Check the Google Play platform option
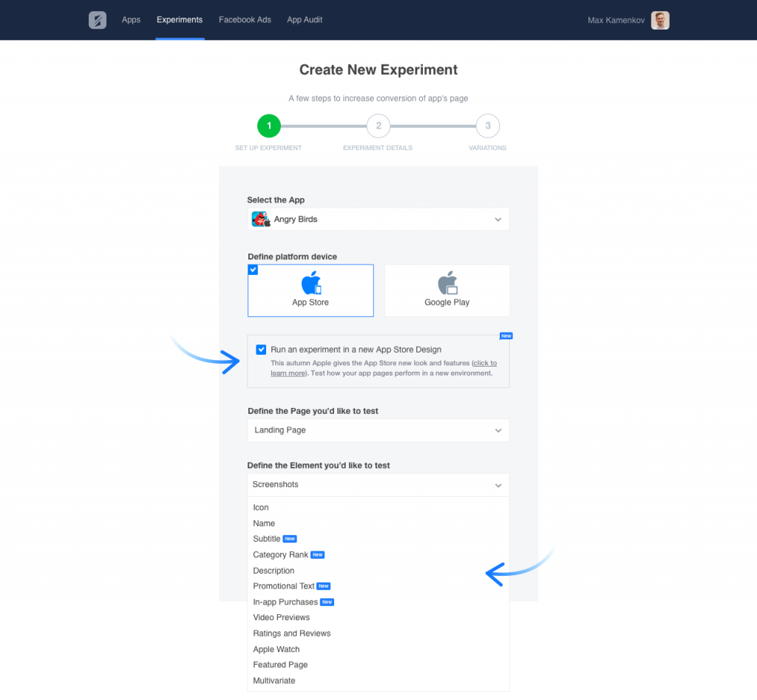Screen dimensions: 757x700 [x=447, y=290]
